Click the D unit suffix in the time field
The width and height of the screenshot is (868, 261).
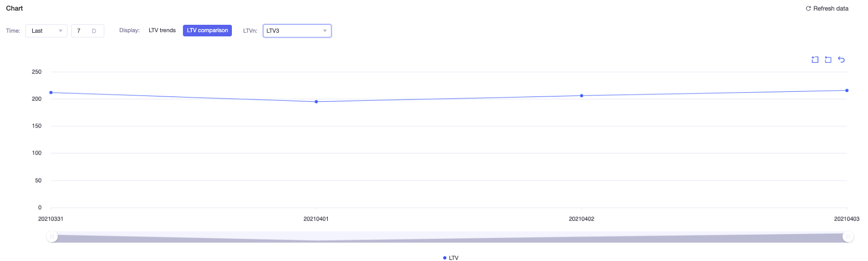click(x=94, y=31)
